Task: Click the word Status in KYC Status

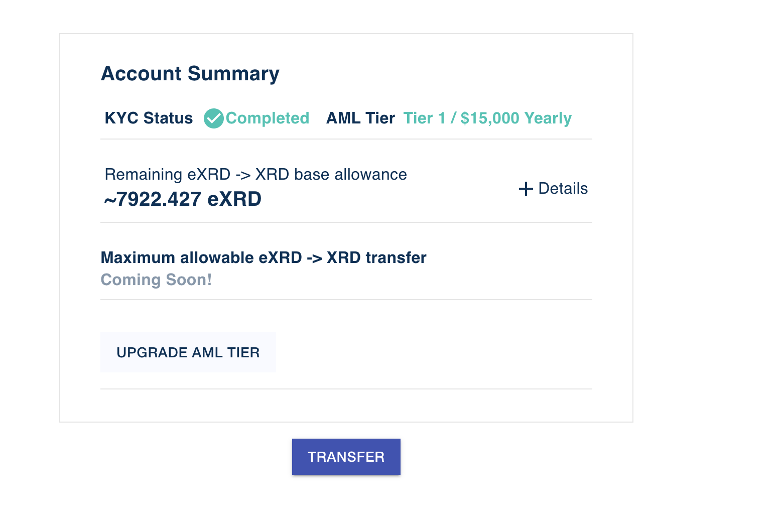Action: (x=168, y=118)
